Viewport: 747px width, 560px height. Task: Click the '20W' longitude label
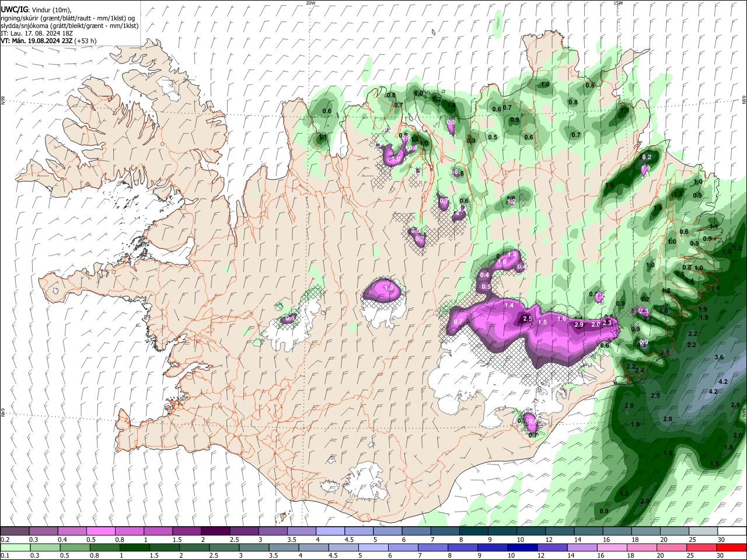click(310, 3)
